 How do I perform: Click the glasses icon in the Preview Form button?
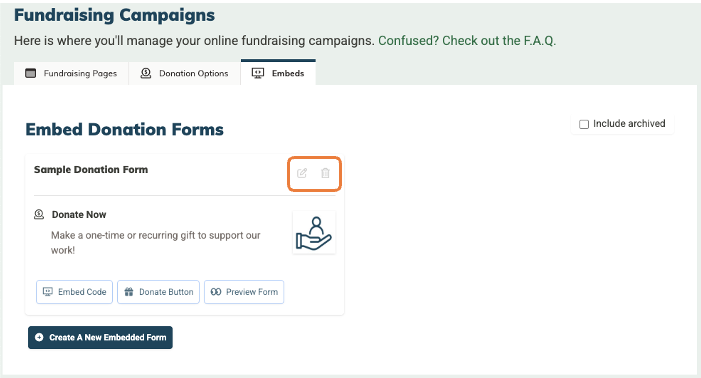click(216, 292)
